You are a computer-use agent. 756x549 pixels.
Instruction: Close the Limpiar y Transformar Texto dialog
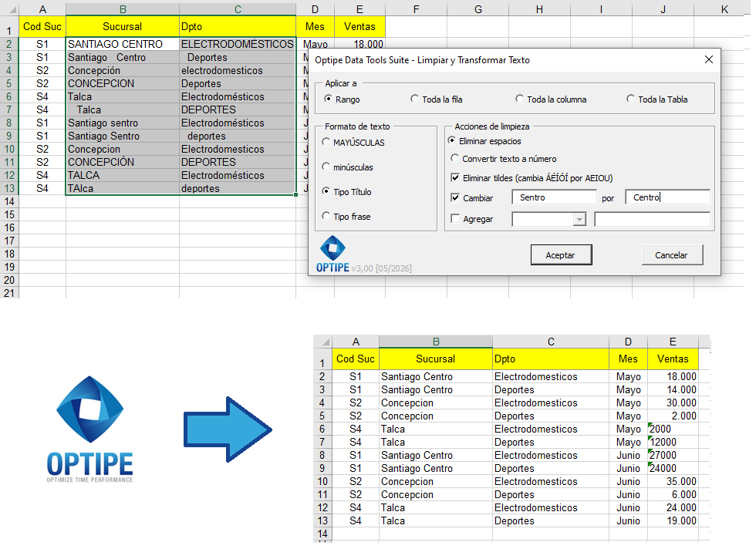[708, 60]
